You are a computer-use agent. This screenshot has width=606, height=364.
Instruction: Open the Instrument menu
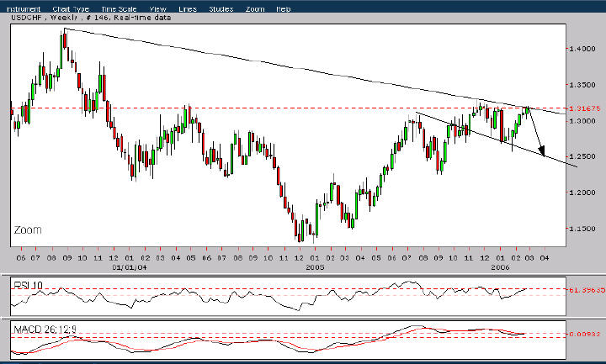[x=24, y=9]
